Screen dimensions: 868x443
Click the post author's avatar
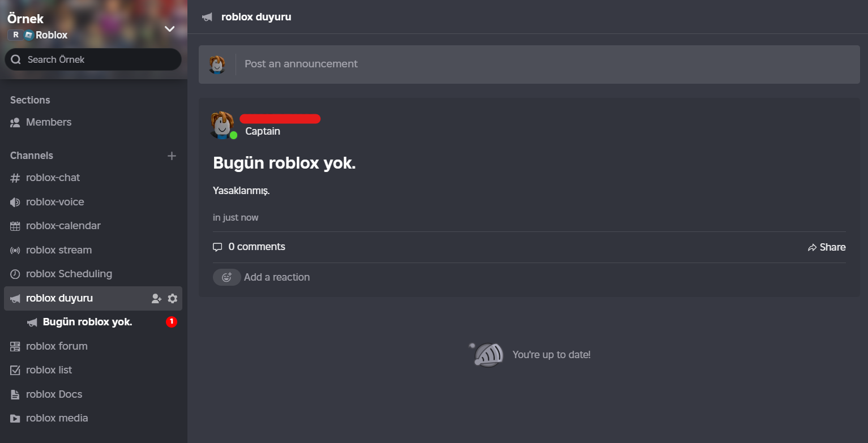222,124
